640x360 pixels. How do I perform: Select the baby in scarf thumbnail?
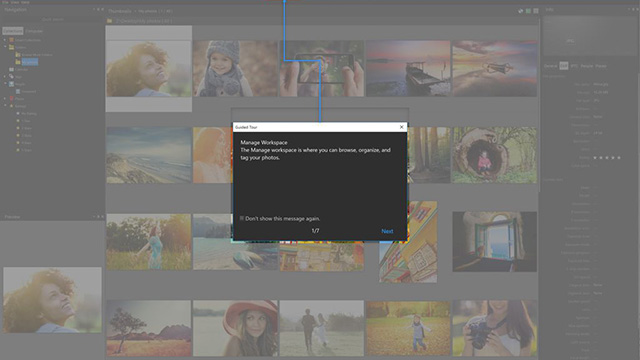(x=235, y=68)
